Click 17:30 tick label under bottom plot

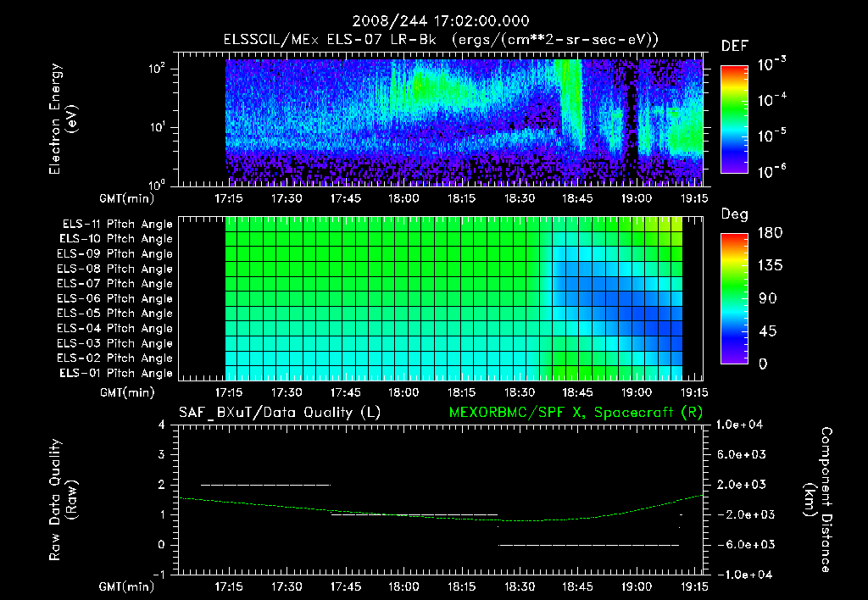pos(287,586)
